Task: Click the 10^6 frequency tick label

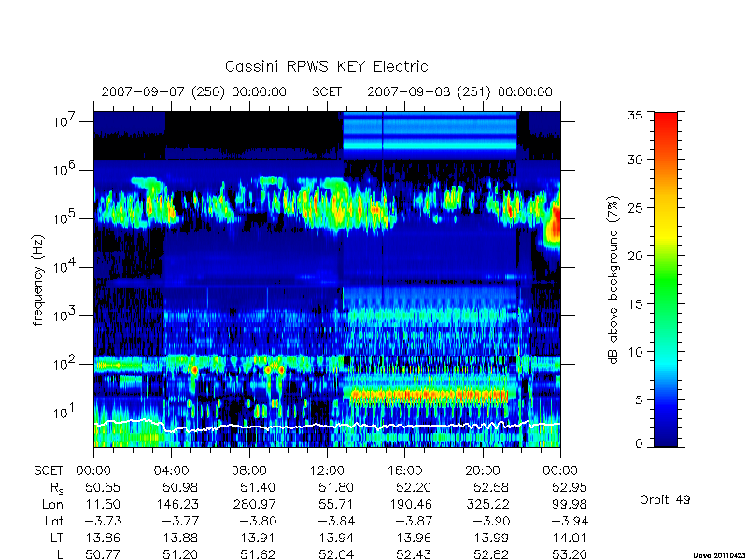Action: pos(65,169)
